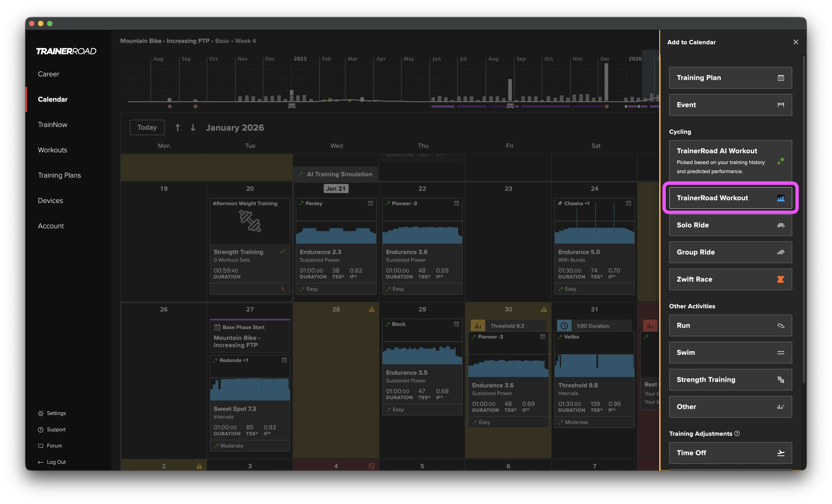832x504 pixels.
Task: Click Log Out
Action: 52,462
